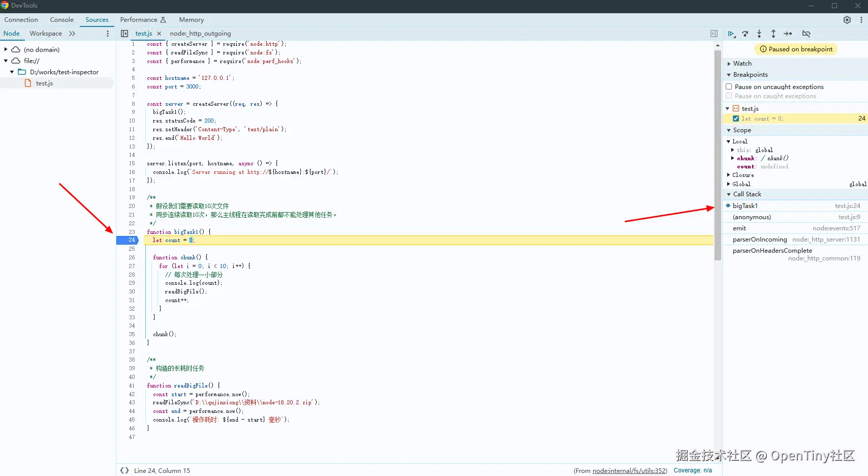
Task: Enable Pause on uncaught exceptions
Action: click(729, 86)
